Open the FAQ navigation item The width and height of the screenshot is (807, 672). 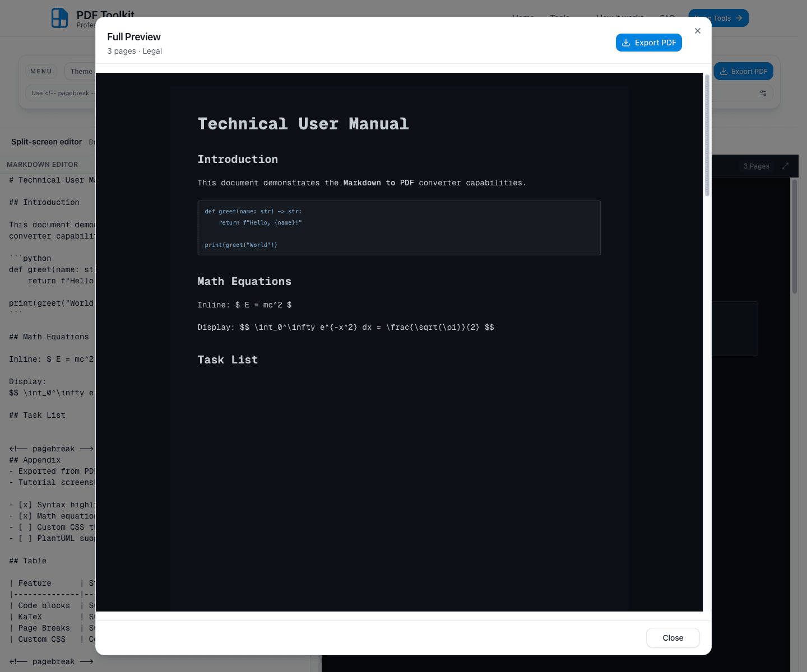pos(666,17)
